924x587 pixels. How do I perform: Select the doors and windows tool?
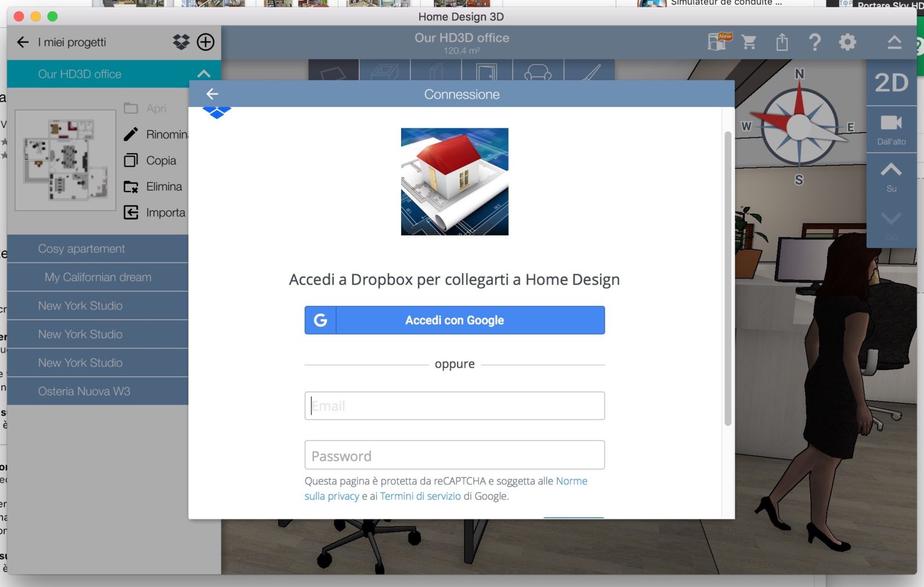pos(487,70)
